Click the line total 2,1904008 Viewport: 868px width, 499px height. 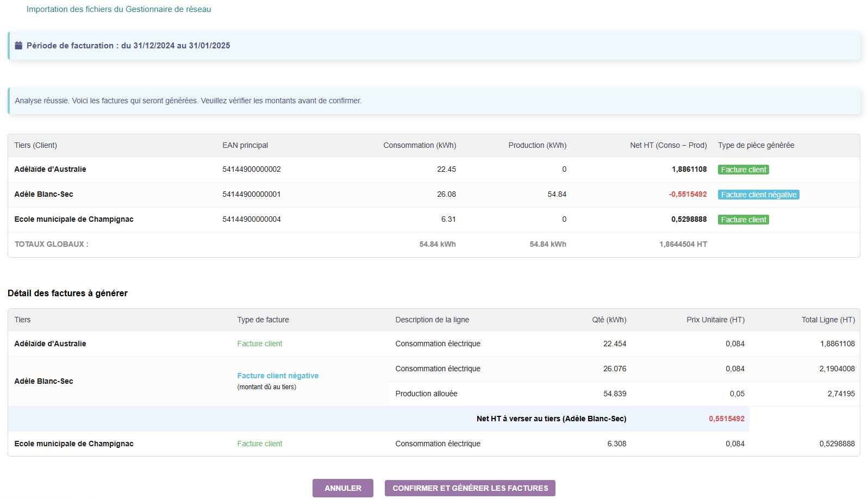(837, 369)
